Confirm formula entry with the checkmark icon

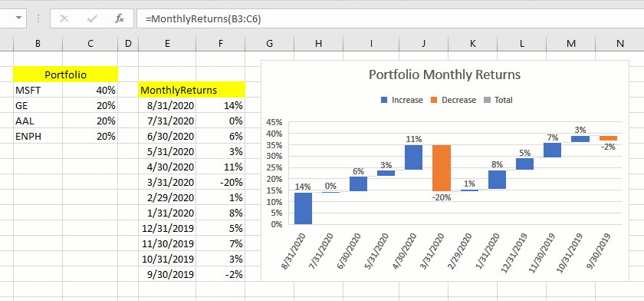point(92,18)
